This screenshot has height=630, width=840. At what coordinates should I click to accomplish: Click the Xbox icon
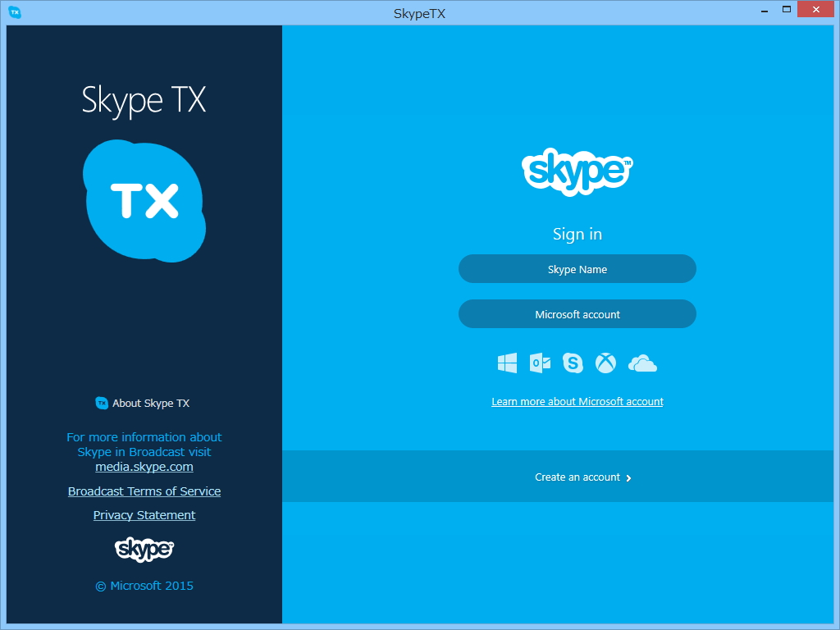pos(605,363)
